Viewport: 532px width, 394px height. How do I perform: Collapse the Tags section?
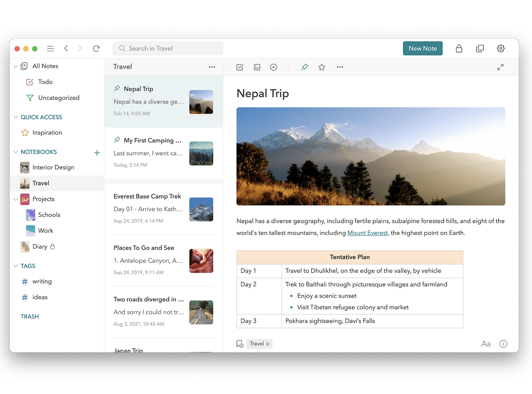pyautogui.click(x=16, y=266)
